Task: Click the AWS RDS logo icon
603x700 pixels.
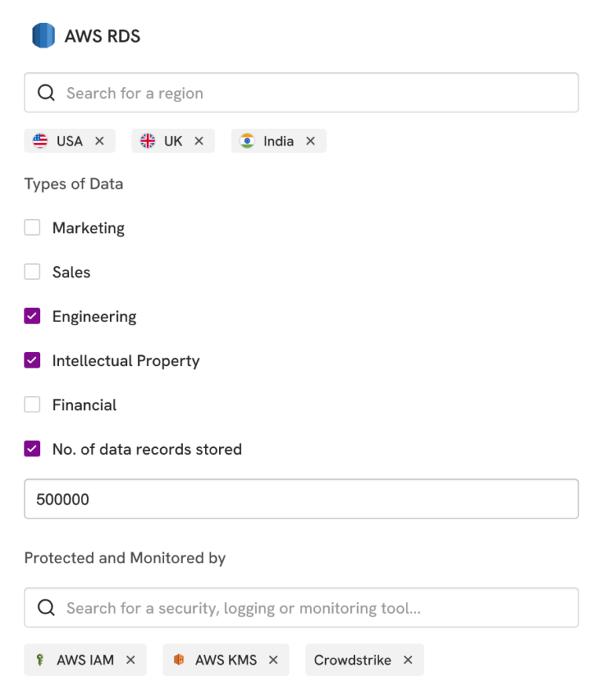Action: point(42,35)
